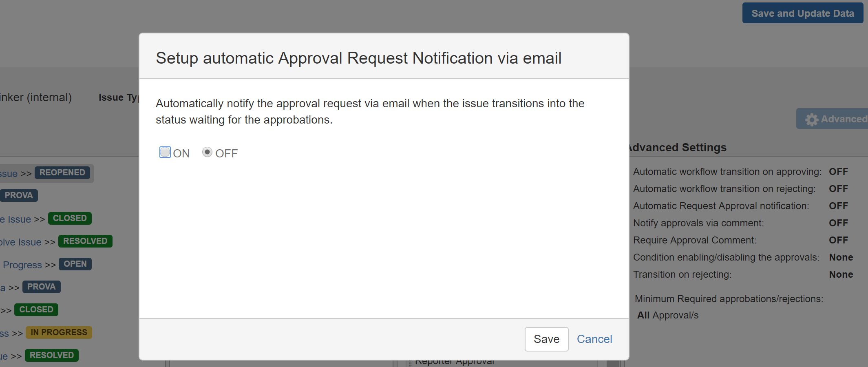Click the REOPENED status badge
Viewport: 868px width, 367px height.
(62, 173)
